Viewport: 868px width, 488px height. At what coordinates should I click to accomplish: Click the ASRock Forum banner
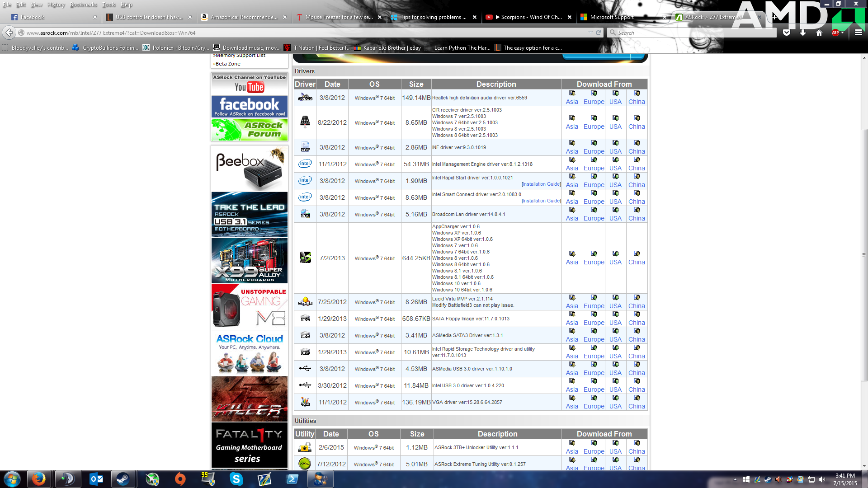click(249, 130)
